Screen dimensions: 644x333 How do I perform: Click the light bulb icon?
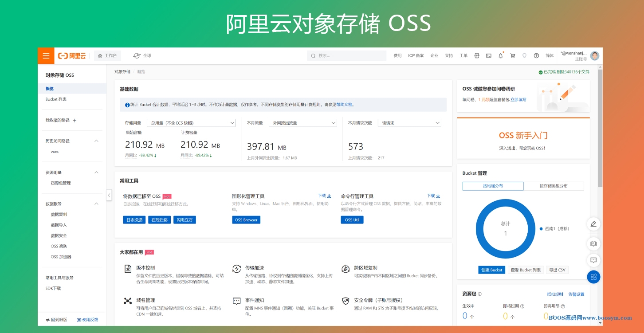coord(524,56)
